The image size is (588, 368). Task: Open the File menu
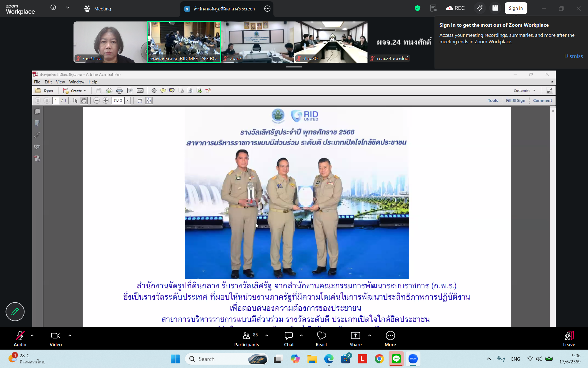tap(37, 82)
